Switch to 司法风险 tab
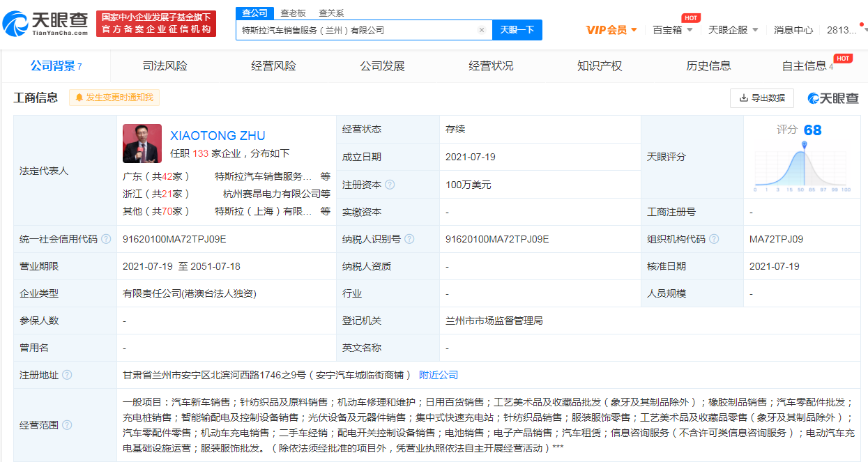The height and width of the screenshot is (462, 868). point(165,66)
